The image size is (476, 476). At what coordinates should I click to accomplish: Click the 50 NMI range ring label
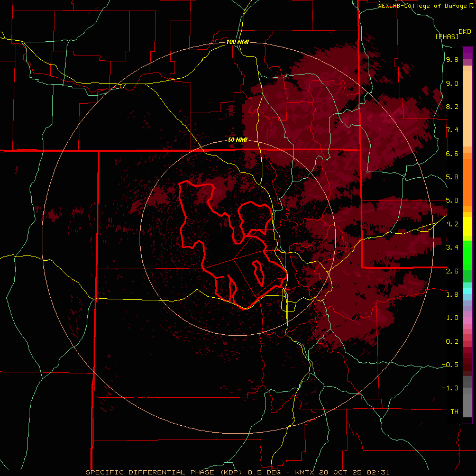(237, 140)
